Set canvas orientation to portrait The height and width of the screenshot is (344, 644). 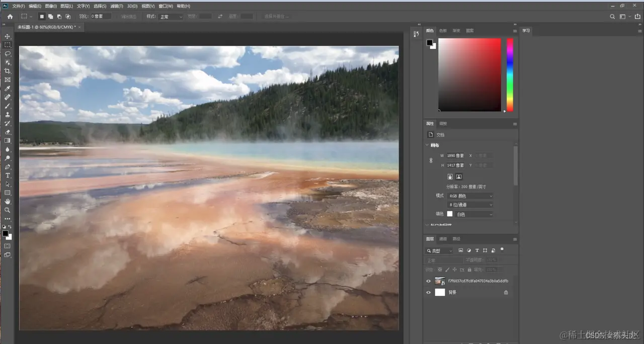point(450,177)
